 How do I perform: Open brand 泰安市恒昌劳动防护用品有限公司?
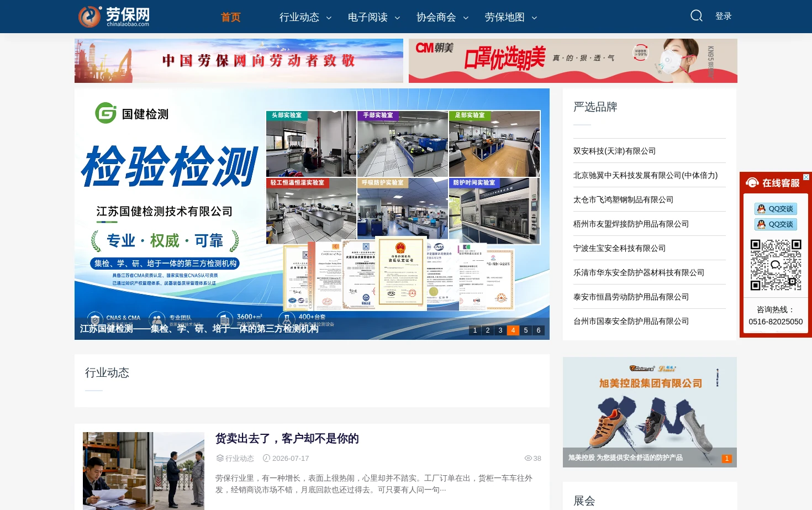(x=631, y=297)
